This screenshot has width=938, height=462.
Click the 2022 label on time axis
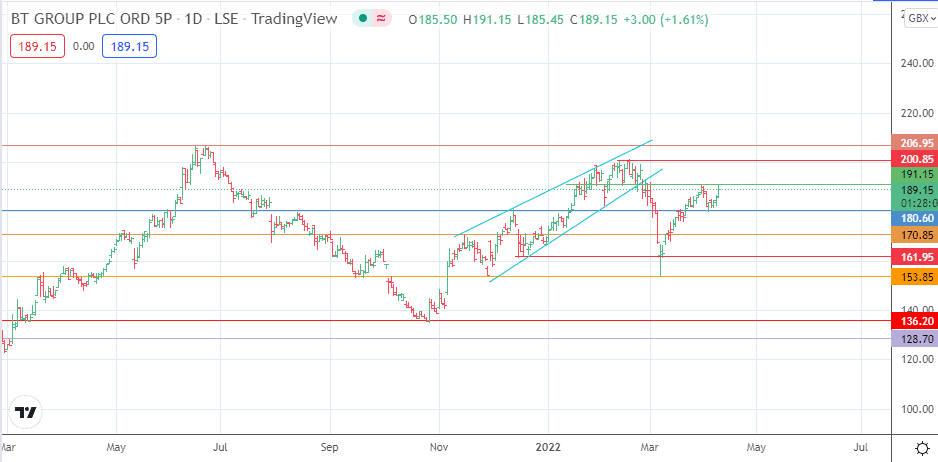(547, 447)
